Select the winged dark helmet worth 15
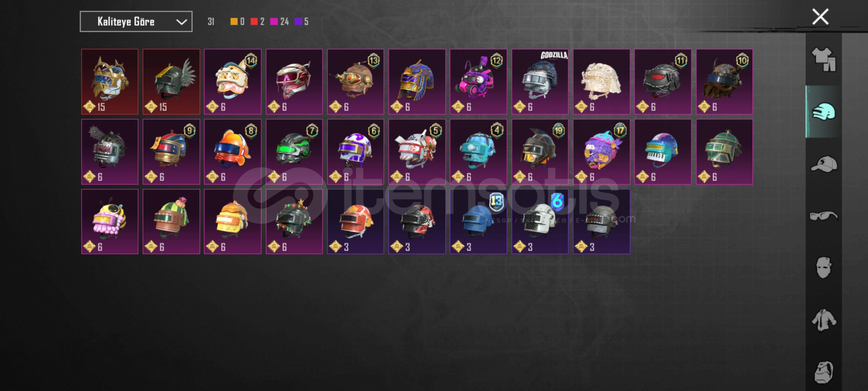 click(x=171, y=82)
